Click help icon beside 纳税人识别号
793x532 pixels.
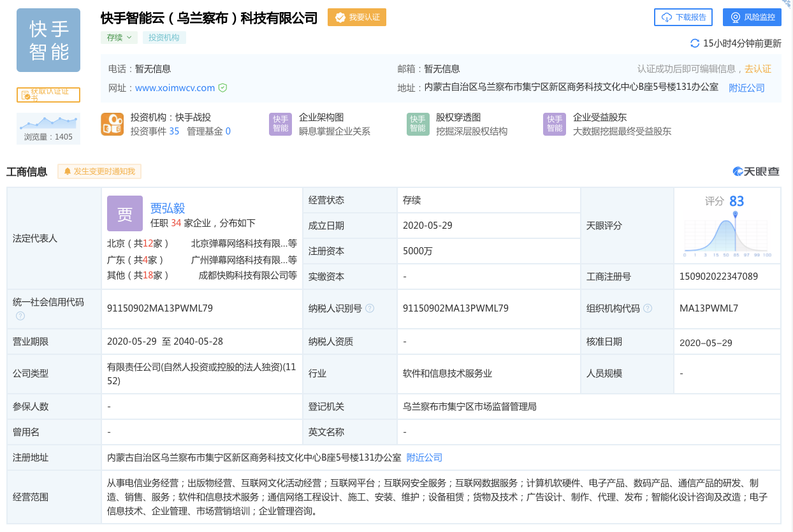pyautogui.click(x=370, y=308)
